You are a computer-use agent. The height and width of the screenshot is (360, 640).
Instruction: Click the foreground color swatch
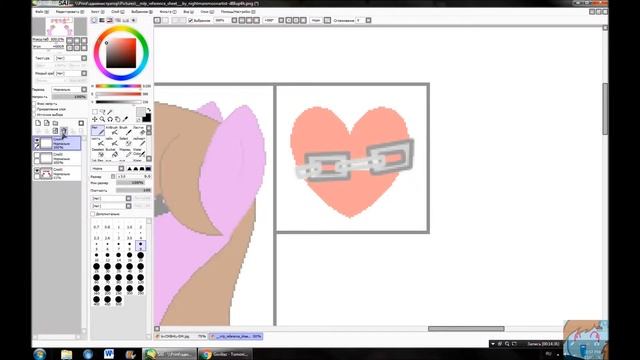coord(140,112)
